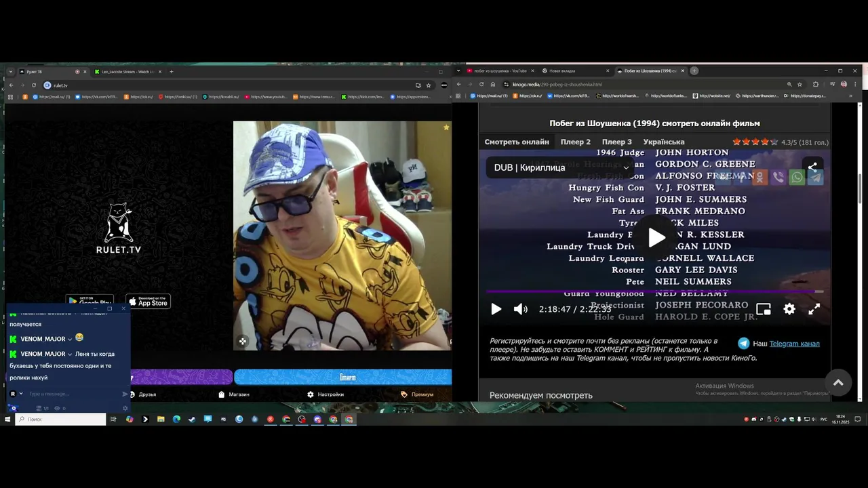
Task: Open tab search dropdown in left browser
Action: coord(11,71)
